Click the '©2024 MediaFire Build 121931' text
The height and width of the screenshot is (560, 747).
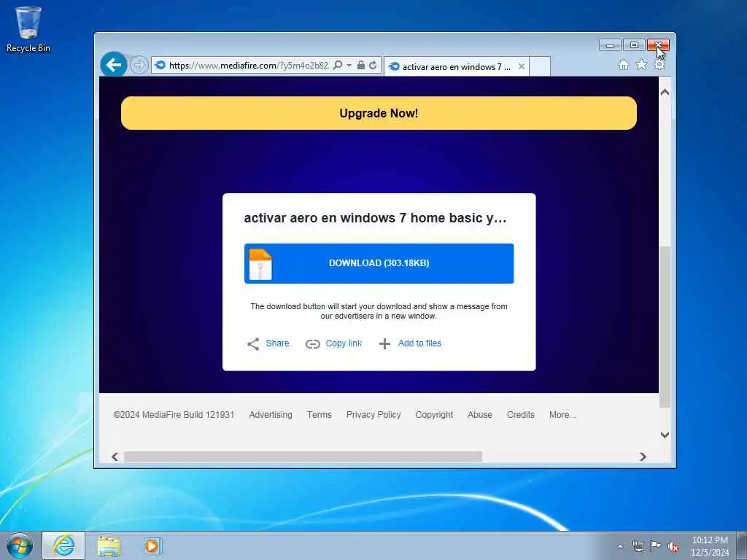click(x=174, y=415)
